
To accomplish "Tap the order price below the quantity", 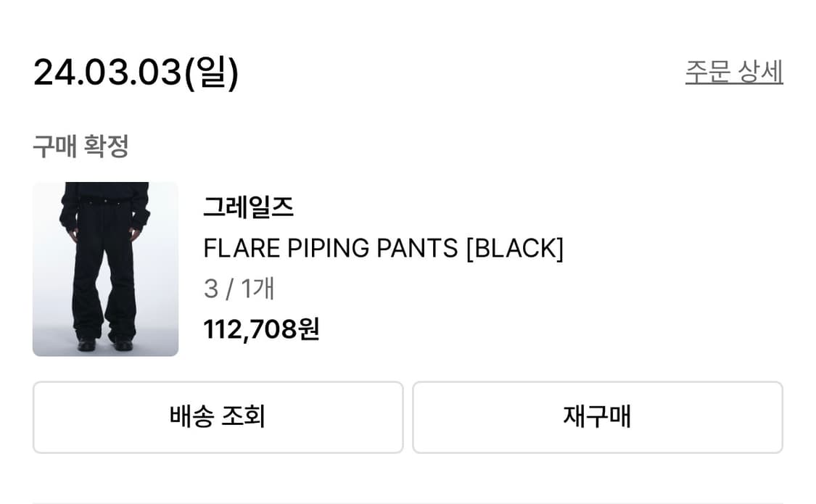I will (x=261, y=329).
